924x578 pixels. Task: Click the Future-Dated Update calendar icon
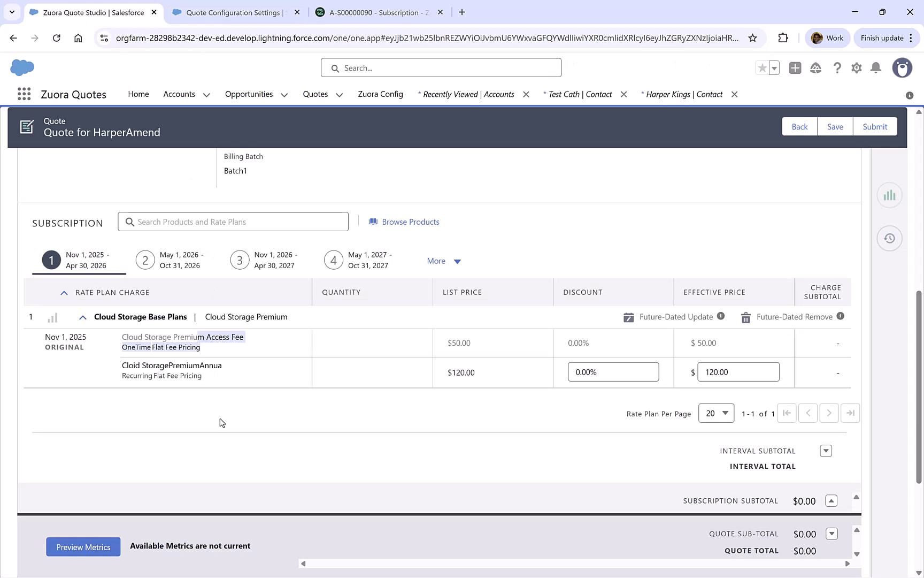(x=629, y=317)
